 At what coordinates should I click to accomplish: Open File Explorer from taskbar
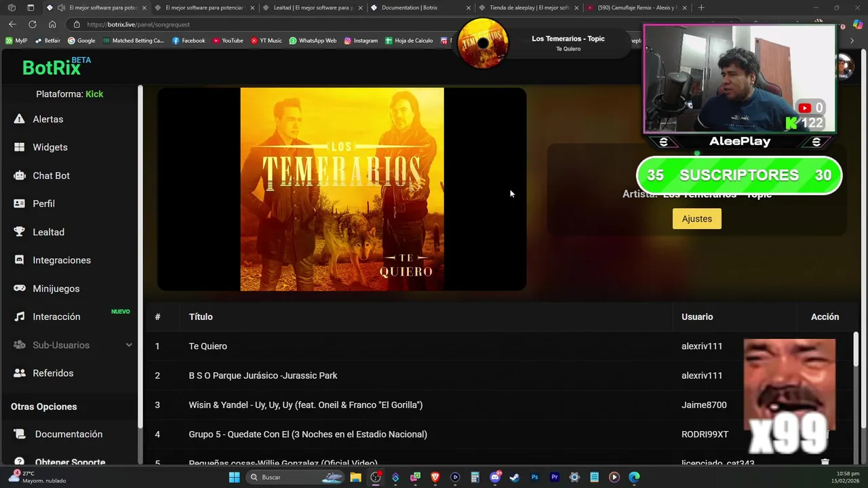coord(355,477)
